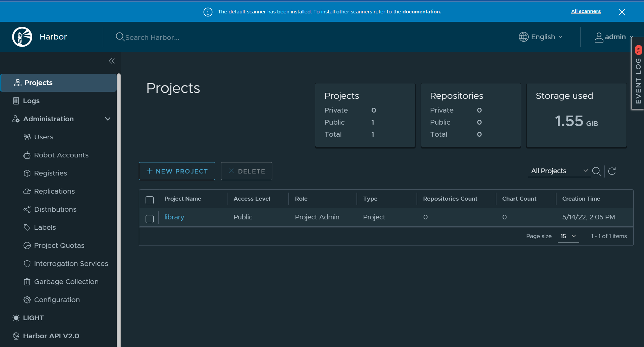Close the scanner notification banner
The height and width of the screenshot is (347, 644).
[x=622, y=12]
